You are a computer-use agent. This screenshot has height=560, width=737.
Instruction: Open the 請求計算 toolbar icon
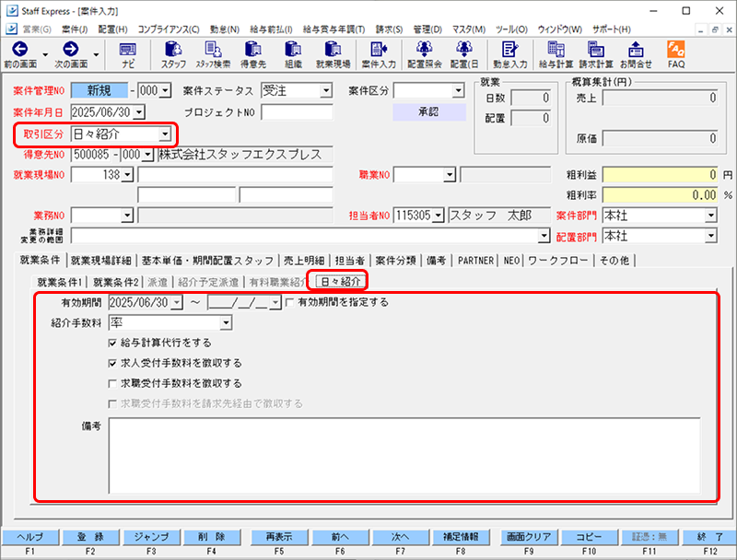[596, 55]
